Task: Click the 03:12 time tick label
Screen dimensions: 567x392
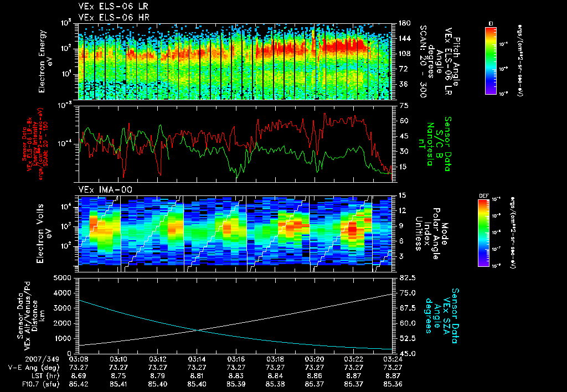Action: [x=157, y=360]
